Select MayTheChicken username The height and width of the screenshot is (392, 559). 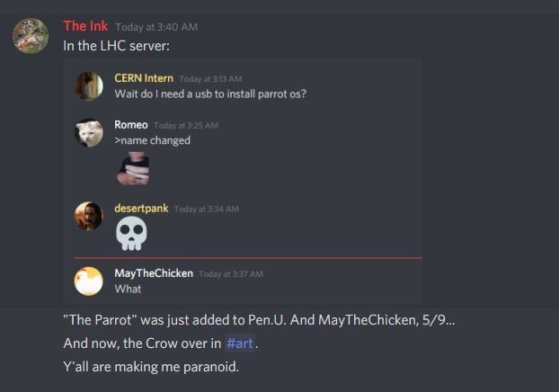pyautogui.click(x=154, y=273)
